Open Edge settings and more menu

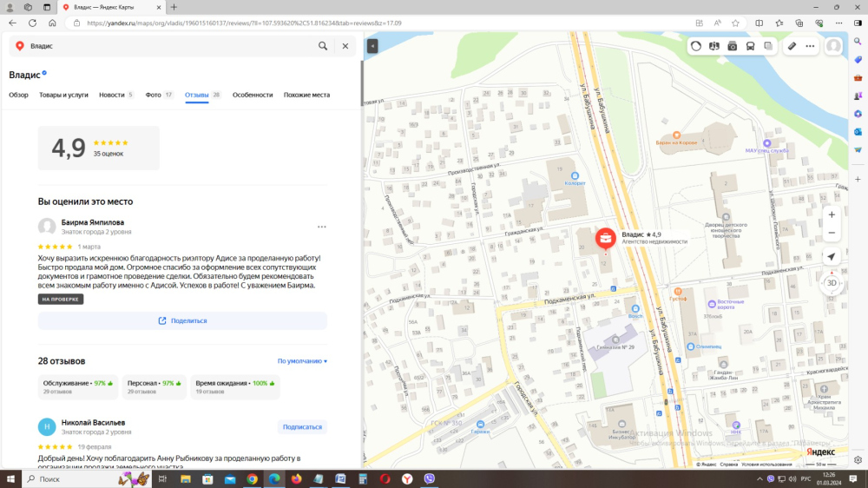pos(839,23)
